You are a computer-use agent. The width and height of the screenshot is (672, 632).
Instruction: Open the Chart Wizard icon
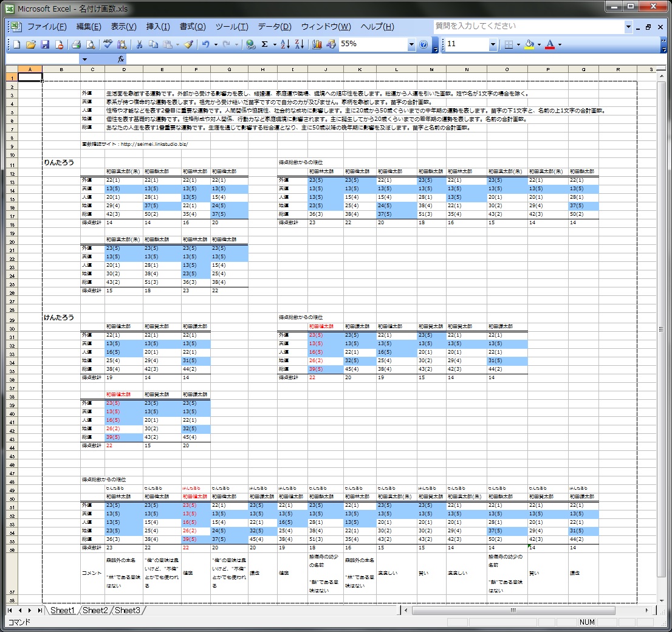point(317,44)
